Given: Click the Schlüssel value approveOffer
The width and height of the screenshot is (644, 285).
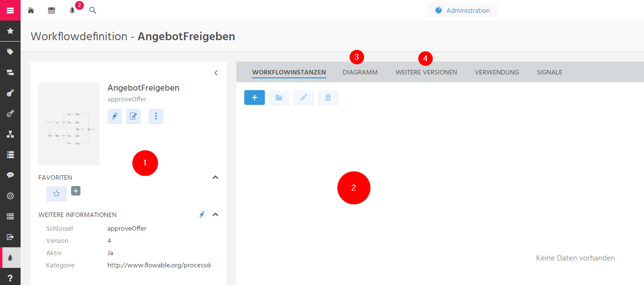Looking at the screenshot, I should click(127, 228).
